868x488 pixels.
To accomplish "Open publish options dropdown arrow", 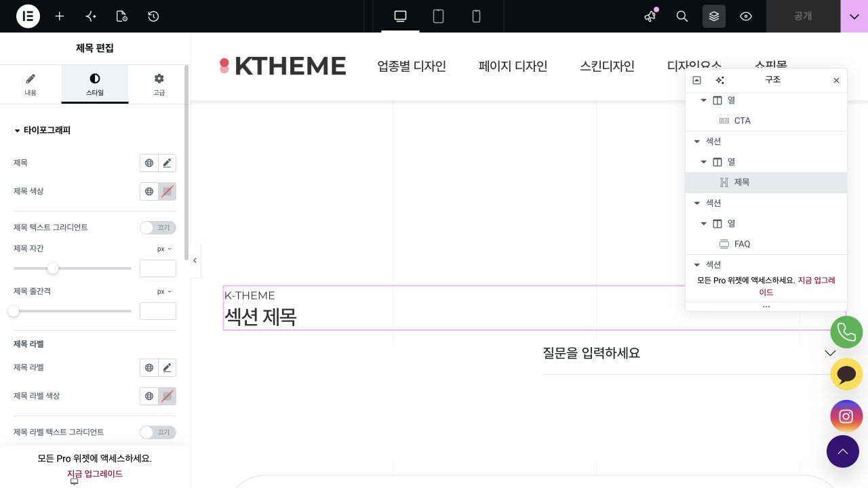I will click(854, 16).
